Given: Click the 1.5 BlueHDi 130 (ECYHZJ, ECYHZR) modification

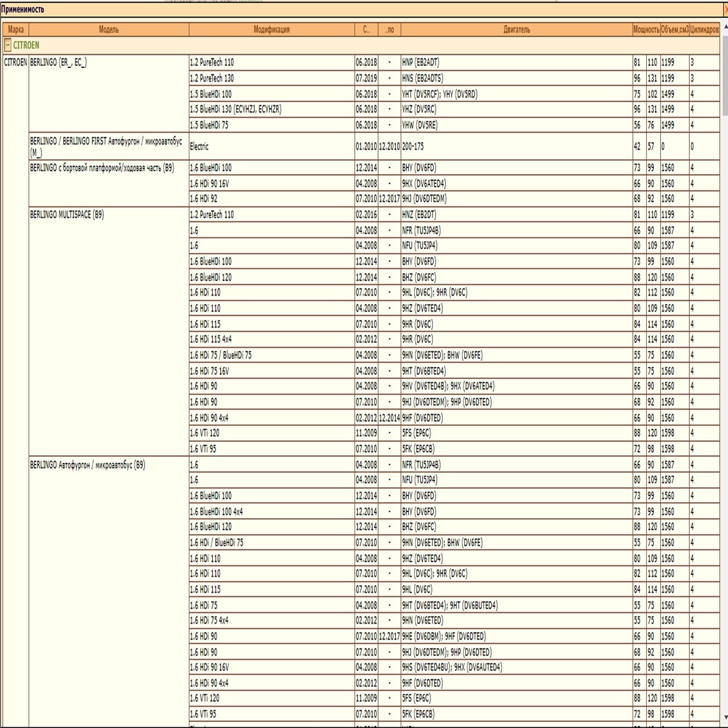Looking at the screenshot, I should 236,109.
